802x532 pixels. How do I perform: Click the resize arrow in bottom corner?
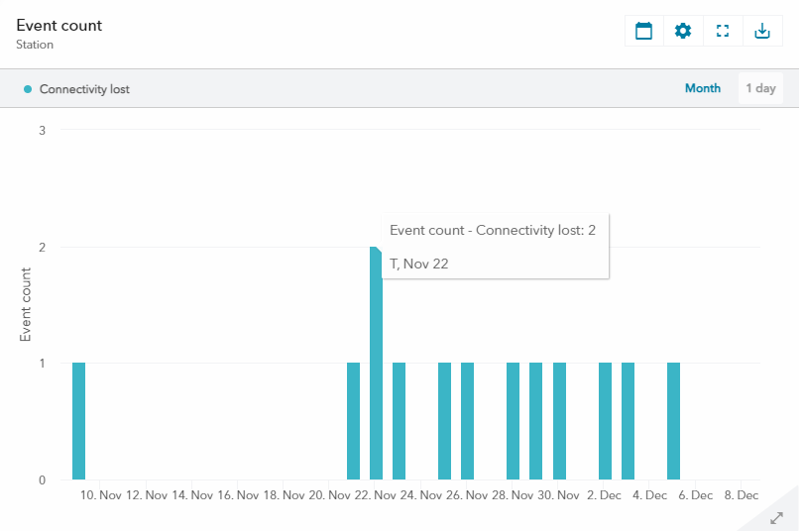pyautogui.click(x=778, y=516)
